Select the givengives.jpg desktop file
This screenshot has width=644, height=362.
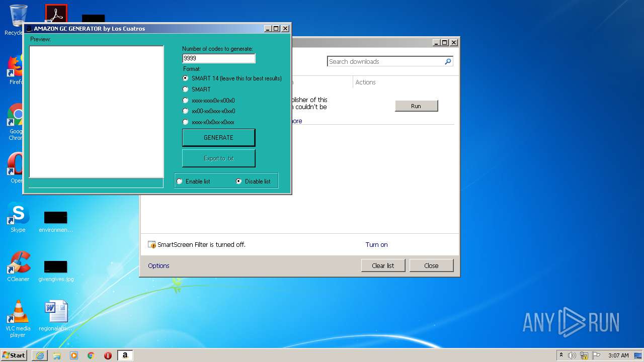[x=56, y=270]
